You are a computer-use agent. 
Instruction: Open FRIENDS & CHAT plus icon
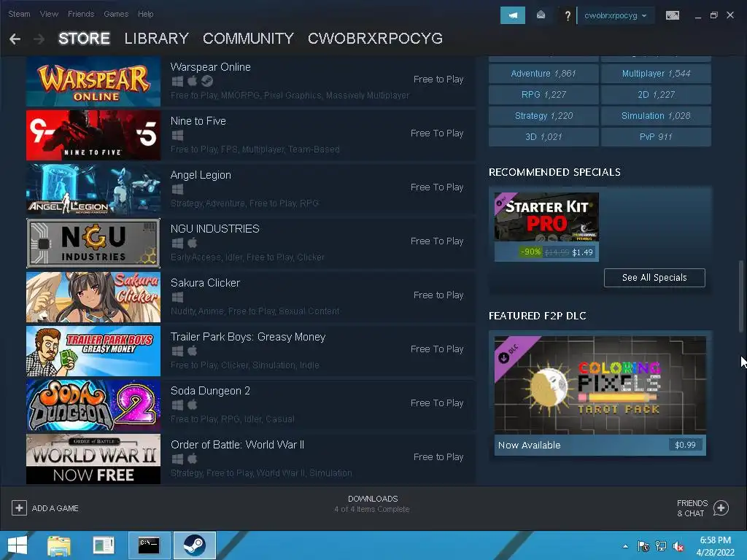(x=721, y=508)
